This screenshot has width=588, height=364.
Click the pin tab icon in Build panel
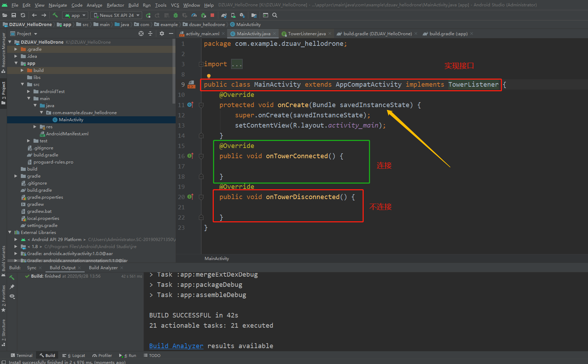pos(12,287)
